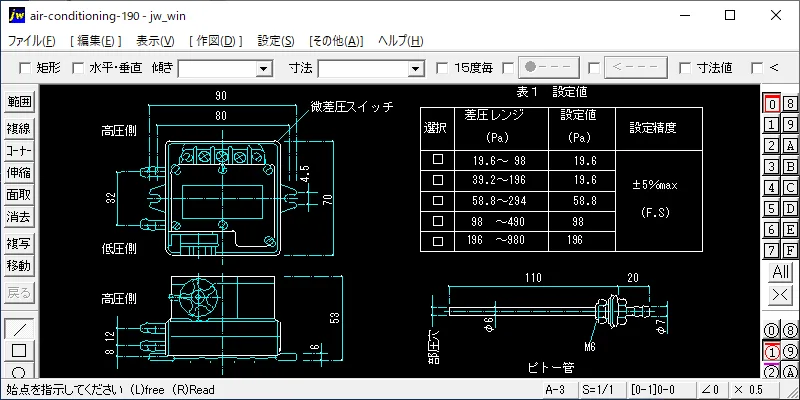Select the line drawing tool
The width and height of the screenshot is (800, 400).
(19, 329)
